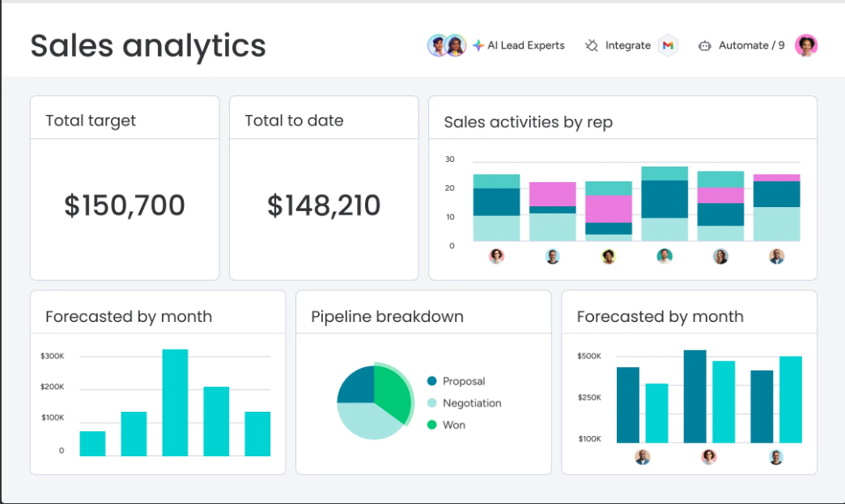
Task: Click middle rep avatar under right Forecasted chart
Action: pyautogui.click(x=709, y=457)
